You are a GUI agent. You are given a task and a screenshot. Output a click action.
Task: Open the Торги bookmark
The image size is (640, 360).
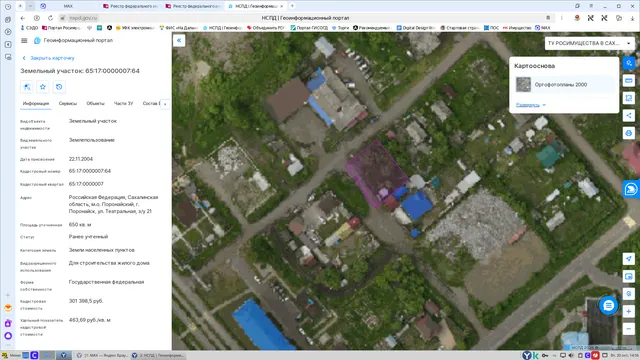[x=340, y=28]
